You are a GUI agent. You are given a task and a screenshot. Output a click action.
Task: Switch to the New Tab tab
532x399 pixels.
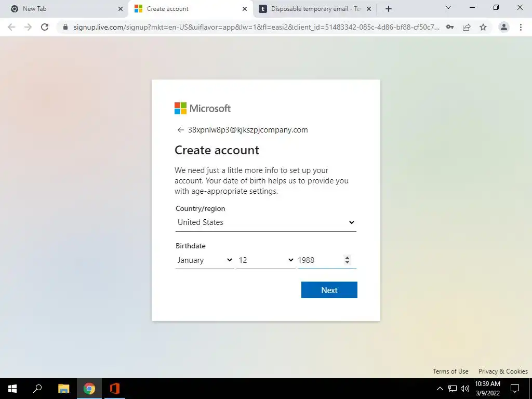pos(64,9)
